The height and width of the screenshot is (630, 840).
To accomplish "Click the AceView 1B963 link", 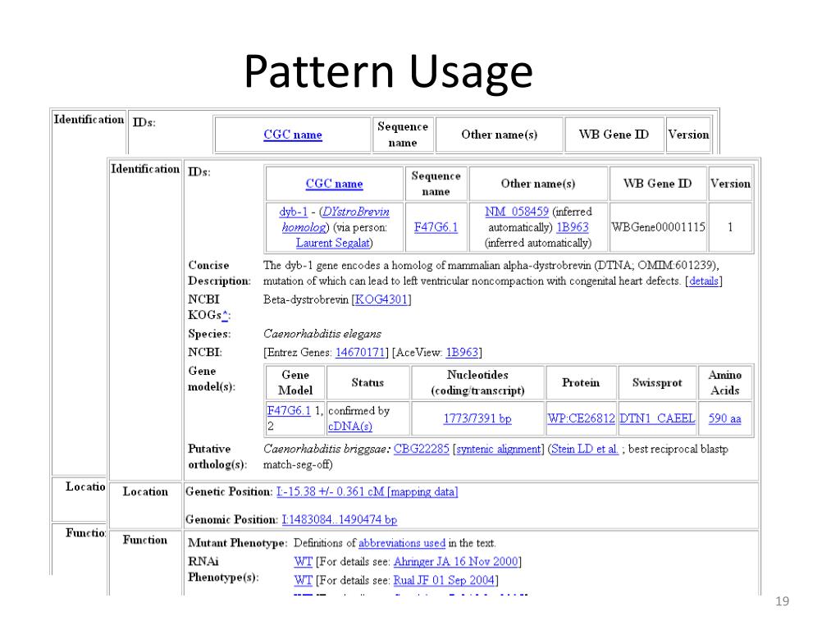I will [462, 353].
